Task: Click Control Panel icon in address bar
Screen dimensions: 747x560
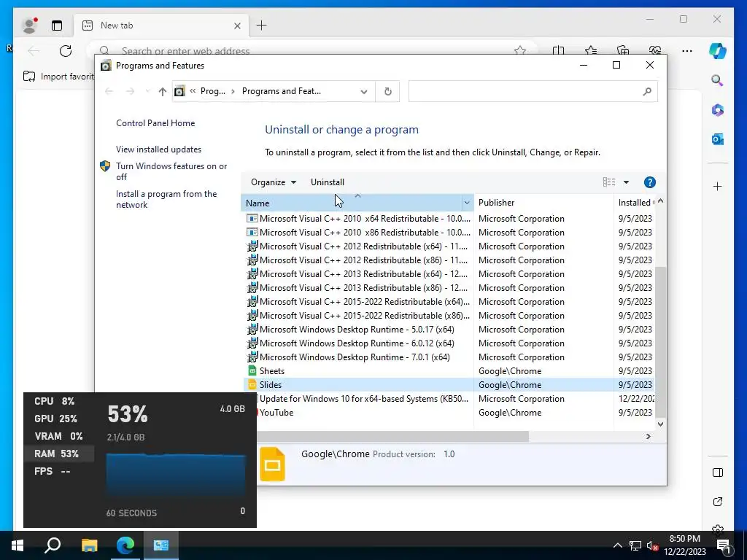Action: click(x=179, y=91)
